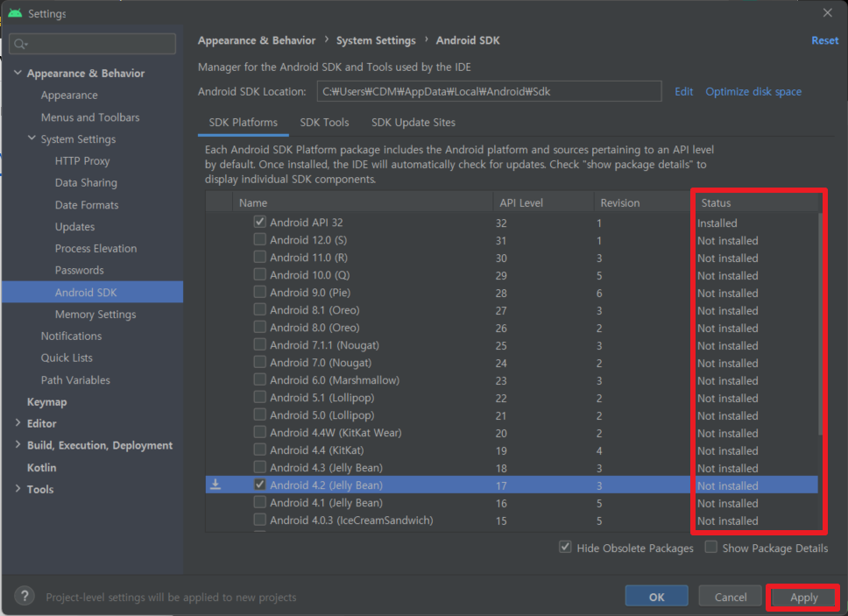Check the Android 4.4W (KitKat Wear) checkbox

tap(259, 432)
